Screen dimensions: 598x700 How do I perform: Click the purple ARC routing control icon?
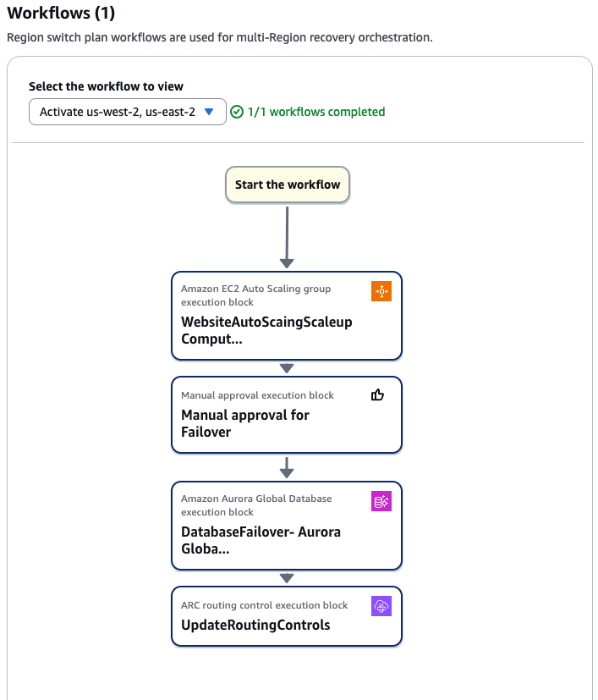[x=381, y=606]
